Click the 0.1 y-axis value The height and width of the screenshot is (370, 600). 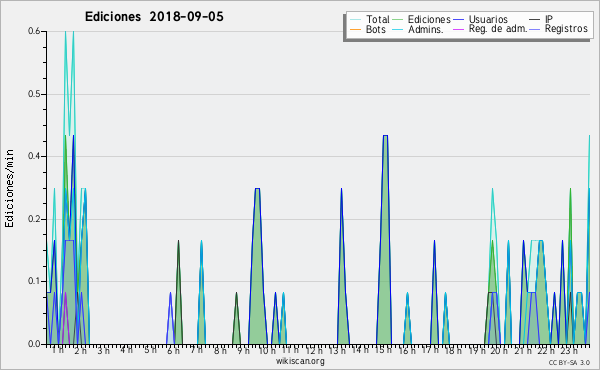(x=34, y=282)
